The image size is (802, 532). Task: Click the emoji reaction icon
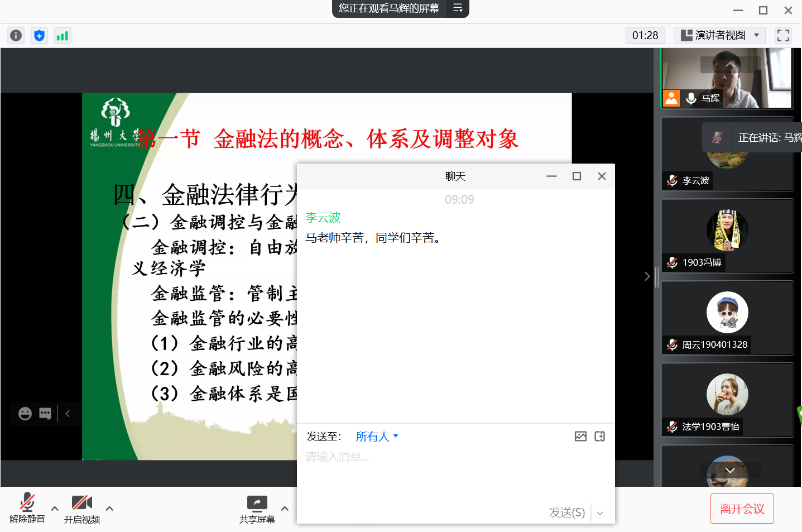(25, 414)
